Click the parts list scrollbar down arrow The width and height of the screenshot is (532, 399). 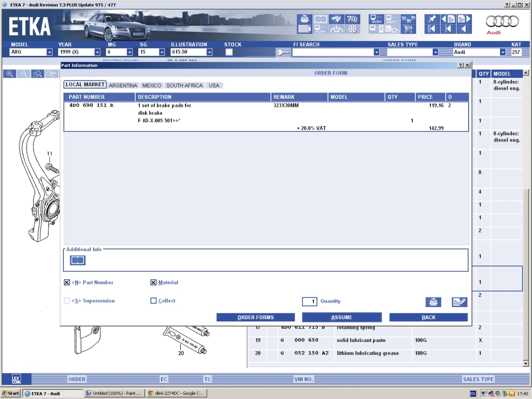pos(526,363)
